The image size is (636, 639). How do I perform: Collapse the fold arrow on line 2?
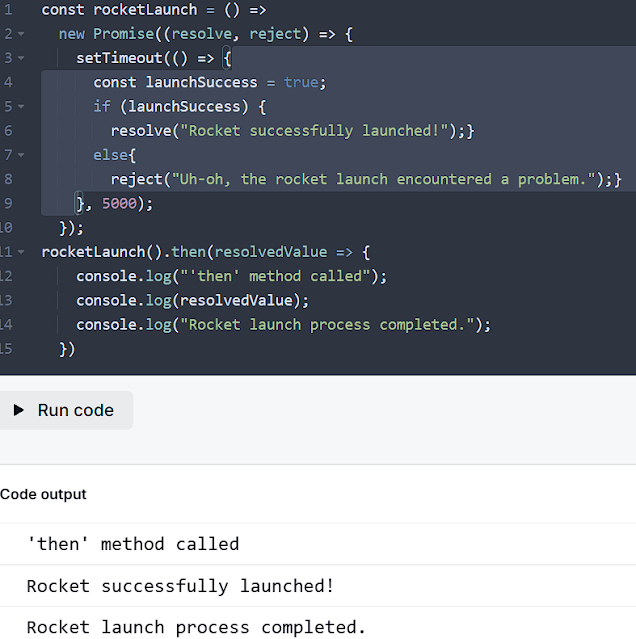(21, 34)
